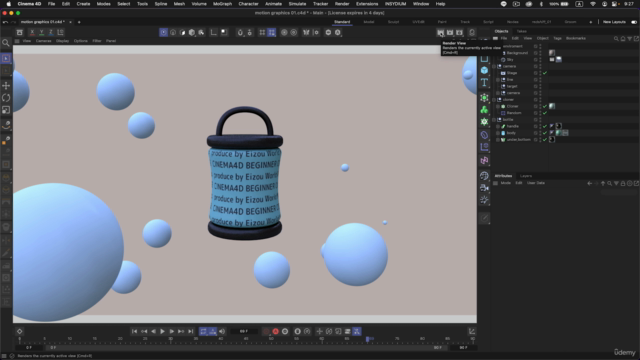The height and width of the screenshot is (360, 640).
Task: Click the Play Forward button
Action: point(162,331)
